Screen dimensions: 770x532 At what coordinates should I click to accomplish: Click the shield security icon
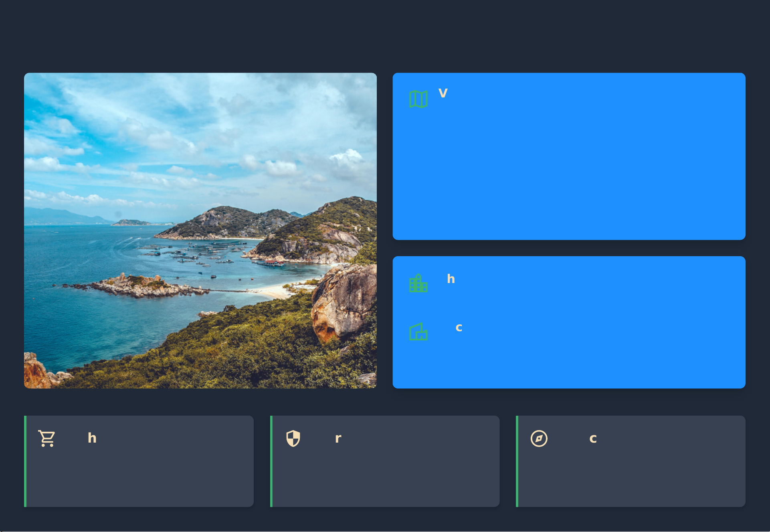click(293, 438)
